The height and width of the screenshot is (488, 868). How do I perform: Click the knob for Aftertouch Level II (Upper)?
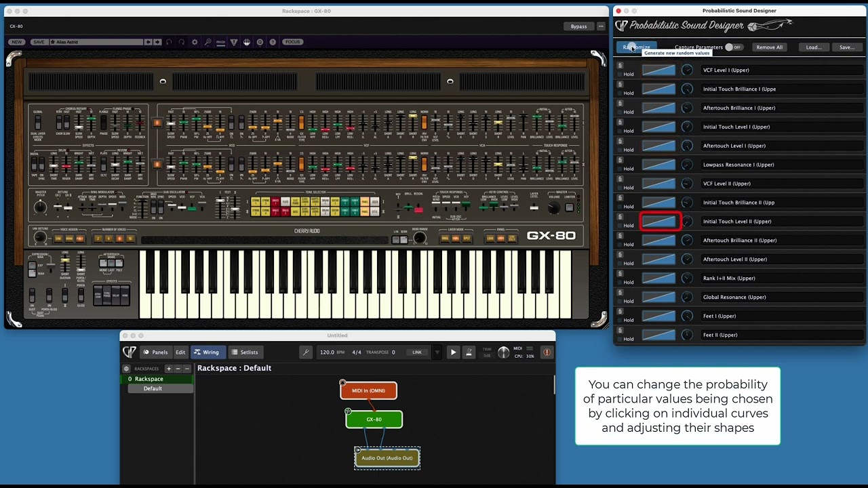click(x=687, y=259)
